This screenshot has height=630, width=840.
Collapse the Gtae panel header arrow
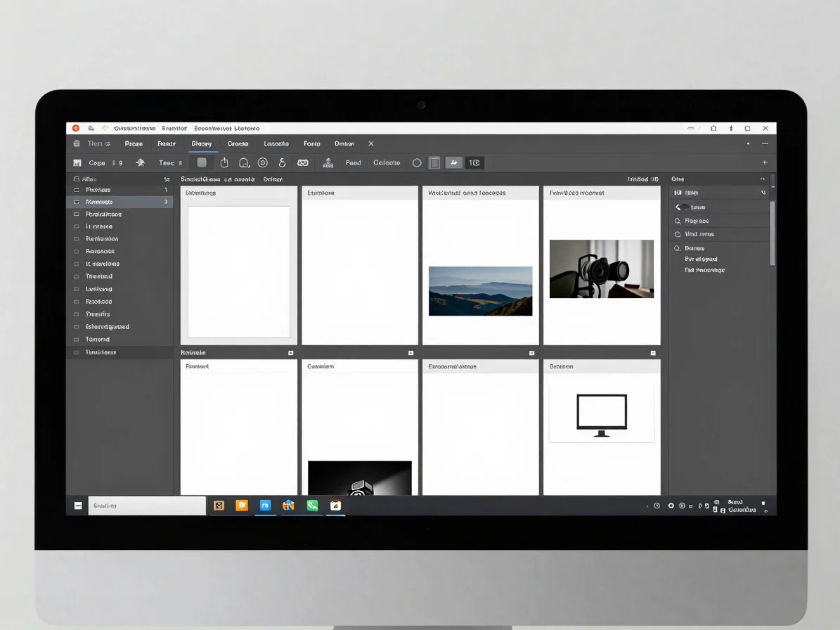point(762,179)
